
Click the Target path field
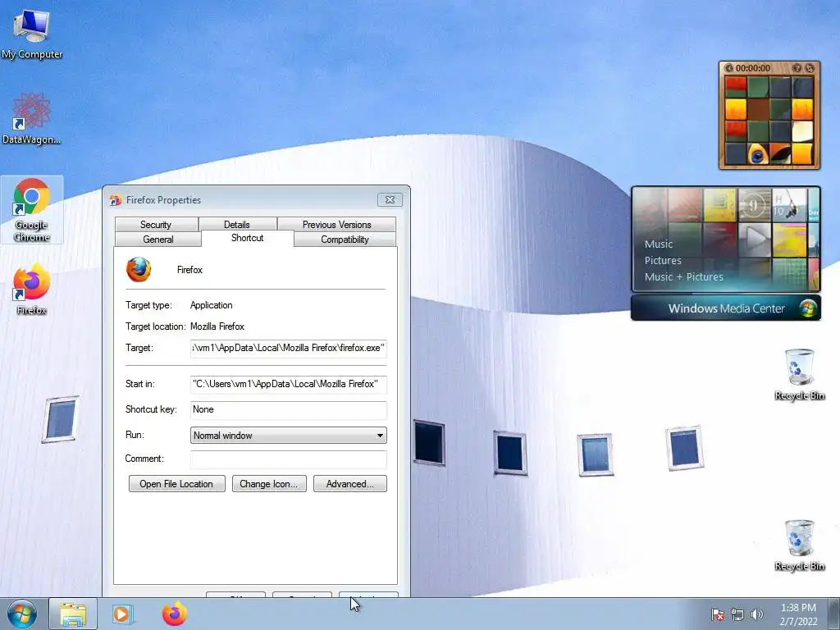288,348
